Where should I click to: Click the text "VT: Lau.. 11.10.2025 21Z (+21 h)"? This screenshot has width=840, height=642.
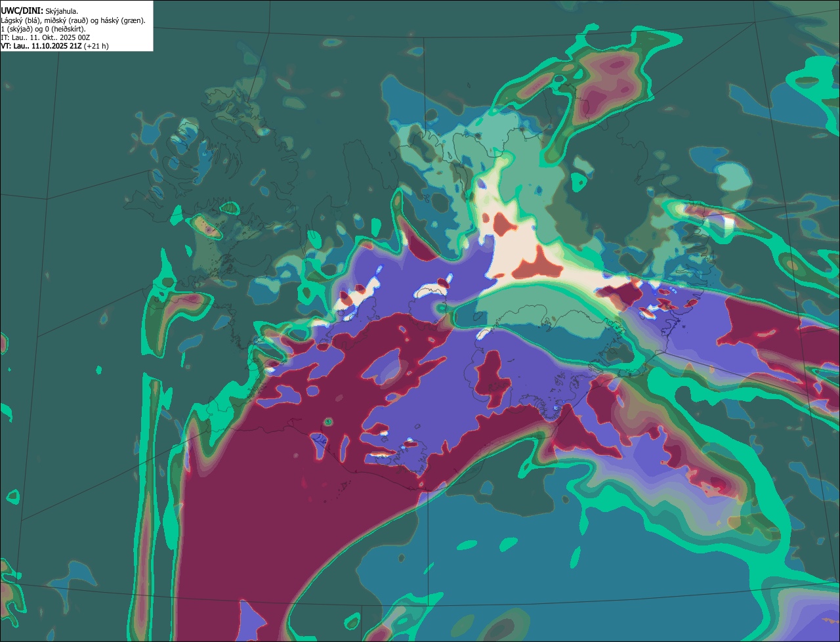coord(55,46)
